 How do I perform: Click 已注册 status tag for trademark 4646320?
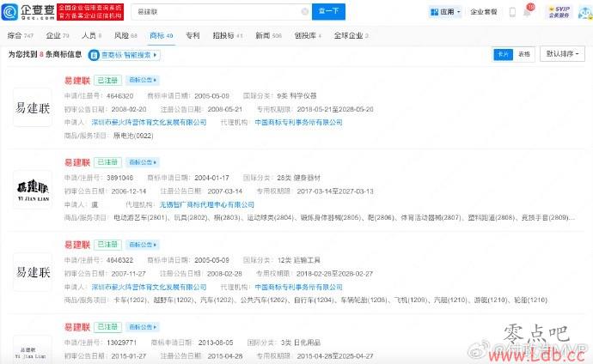[107, 80]
